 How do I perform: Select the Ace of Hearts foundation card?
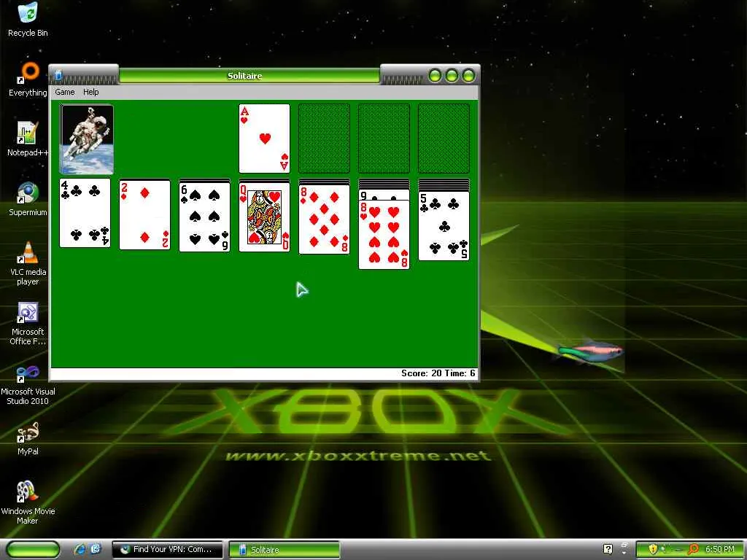[264, 139]
